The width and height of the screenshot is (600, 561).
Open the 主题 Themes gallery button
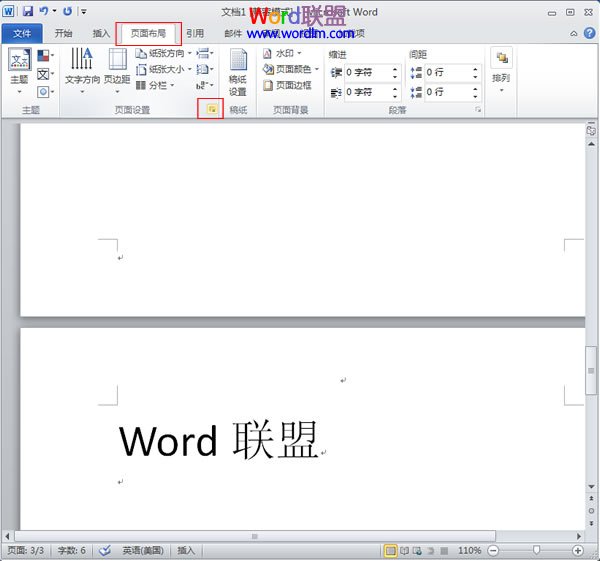pos(19,71)
